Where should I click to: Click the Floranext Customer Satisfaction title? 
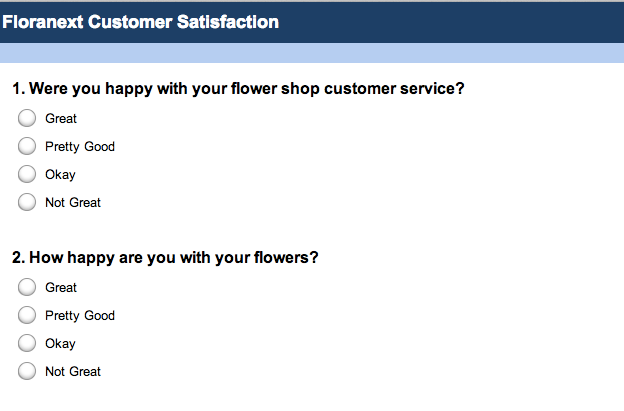tap(140, 22)
